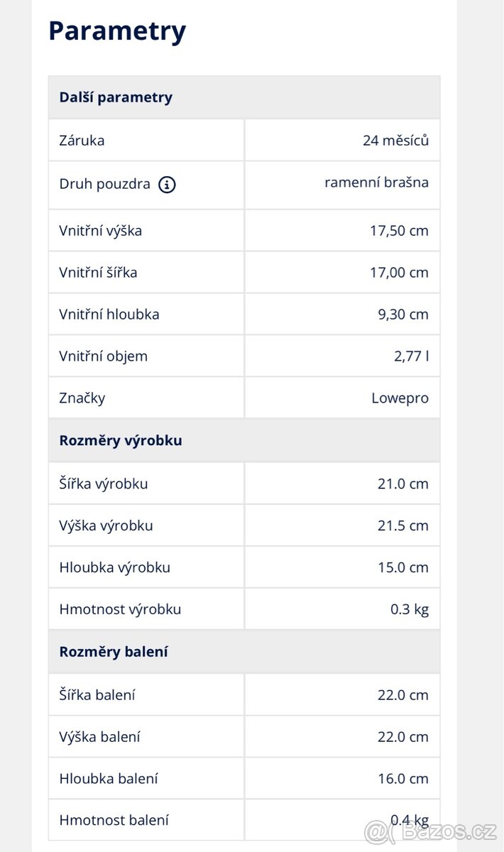Click the Záruka row label
The height and width of the screenshot is (852, 504).
point(82,141)
